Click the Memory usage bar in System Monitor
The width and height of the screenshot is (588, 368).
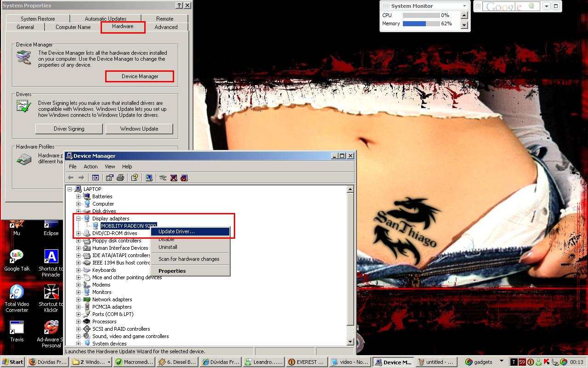coord(420,23)
